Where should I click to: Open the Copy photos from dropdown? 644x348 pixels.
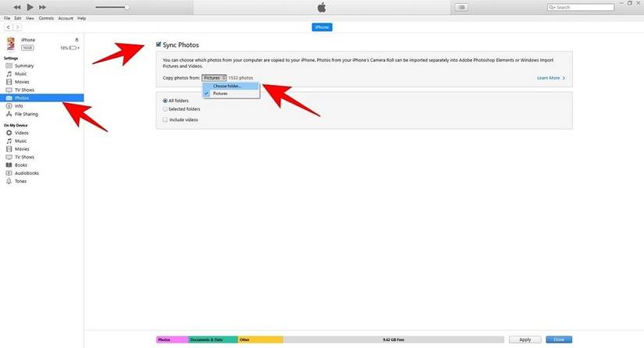[214, 77]
